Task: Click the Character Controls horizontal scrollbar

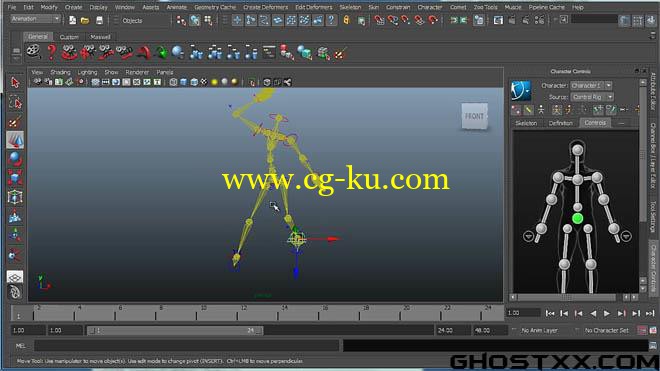Action: (x=567, y=297)
